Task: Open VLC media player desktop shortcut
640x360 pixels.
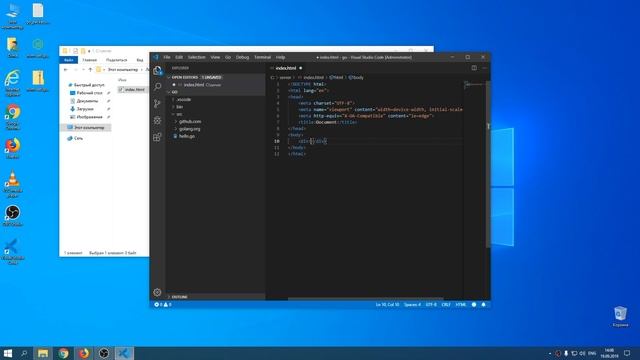Action: click(x=13, y=184)
